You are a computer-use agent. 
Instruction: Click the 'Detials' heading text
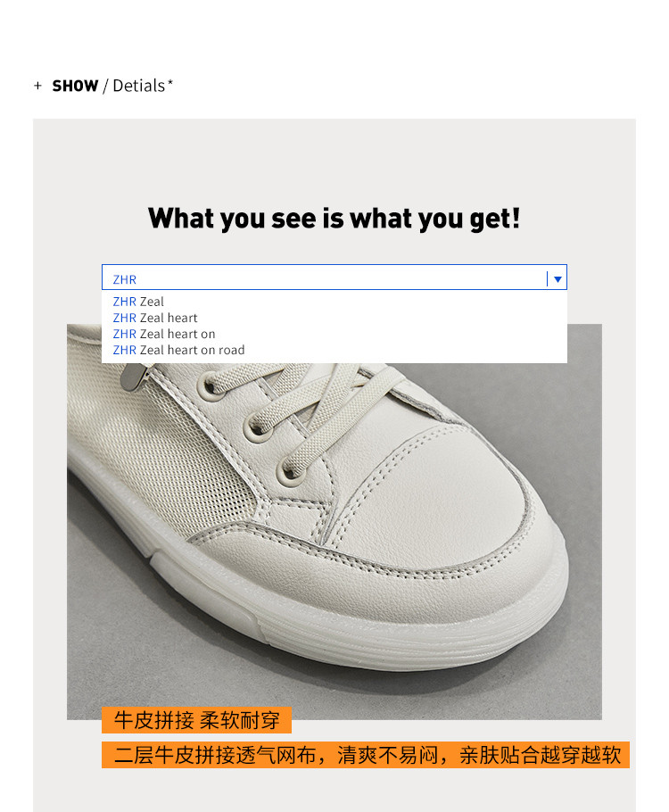coord(139,86)
